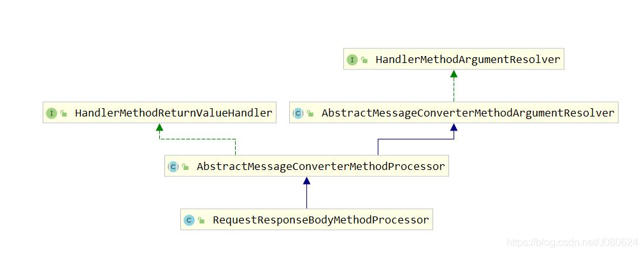Screen dimensions: 644x254
Task: Select the AbstractMessageConverterMethodProcessor node label
Action: (x=321, y=167)
